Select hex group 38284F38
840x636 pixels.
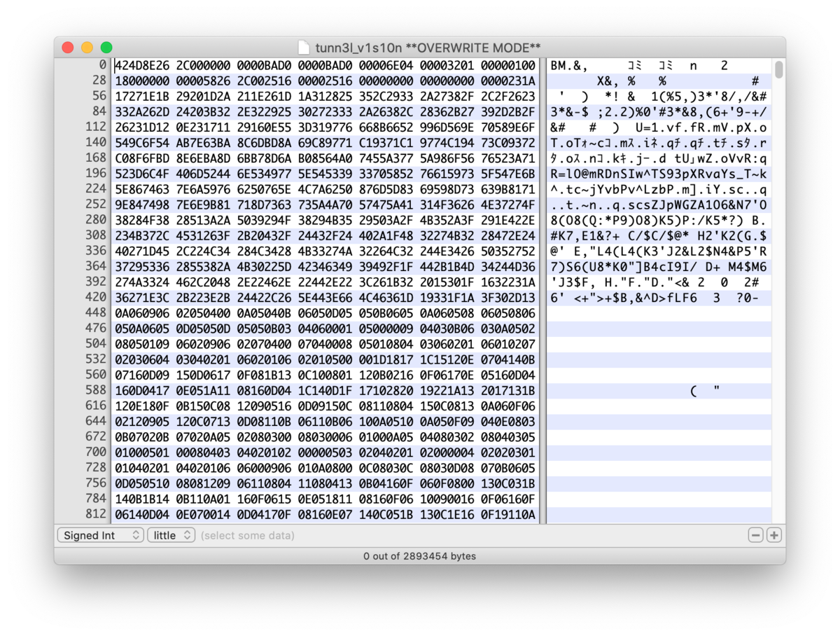[x=142, y=220]
